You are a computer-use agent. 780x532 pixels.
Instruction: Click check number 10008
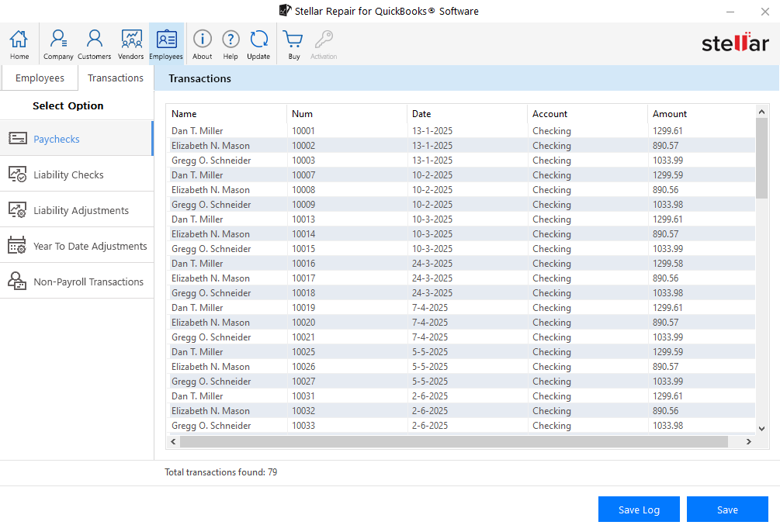pyautogui.click(x=303, y=190)
